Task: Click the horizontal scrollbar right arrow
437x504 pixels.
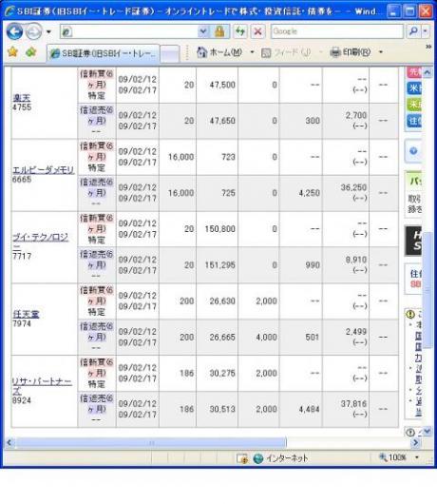Action: pyautogui.click(x=415, y=442)
